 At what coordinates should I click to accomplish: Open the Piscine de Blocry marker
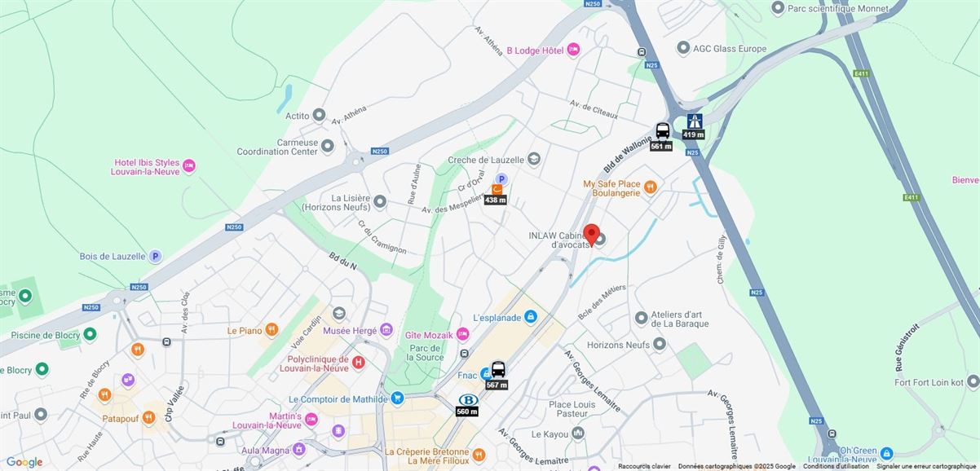pos(90,334)
